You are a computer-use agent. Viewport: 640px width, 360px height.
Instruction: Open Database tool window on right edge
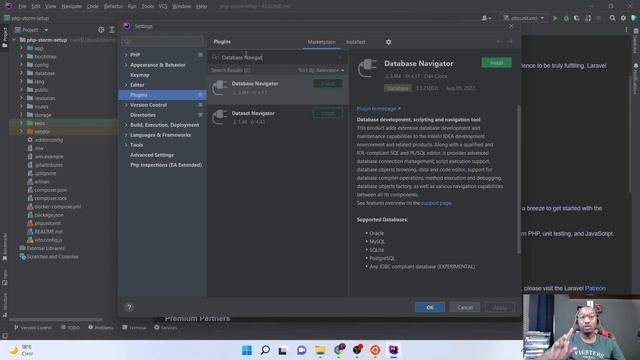point(636,41)
